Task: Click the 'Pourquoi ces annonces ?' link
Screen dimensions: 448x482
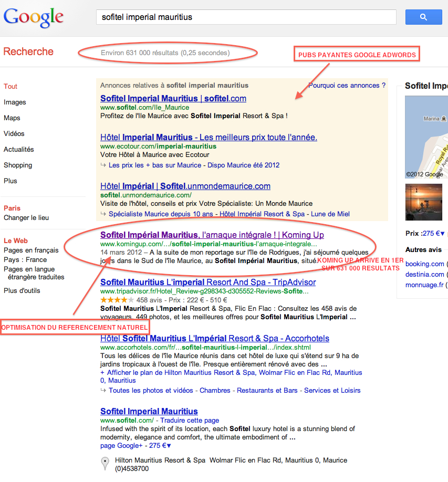Action: click(x=347, y=86)
